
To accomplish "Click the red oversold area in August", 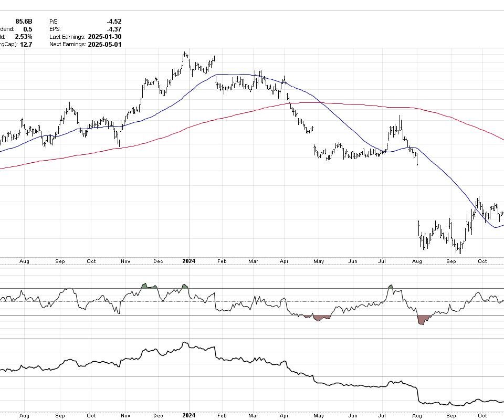I will (421, 319).
